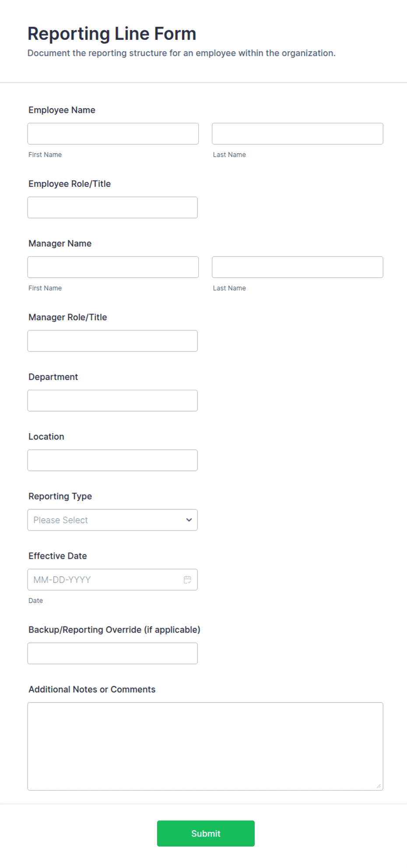Focus the Employee Last Name field
The height and width of the screenshot is (868, 407).
[x=298, y=133]
